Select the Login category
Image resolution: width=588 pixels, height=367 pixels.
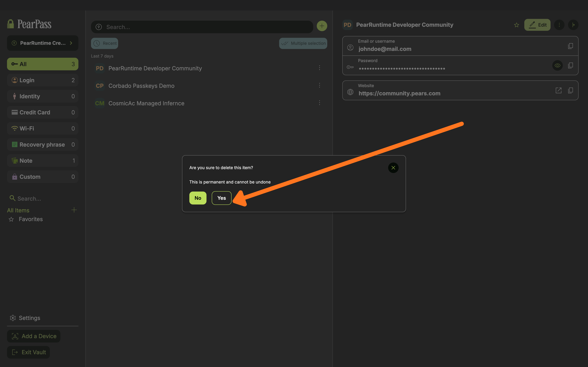click(x=43, y=80)
